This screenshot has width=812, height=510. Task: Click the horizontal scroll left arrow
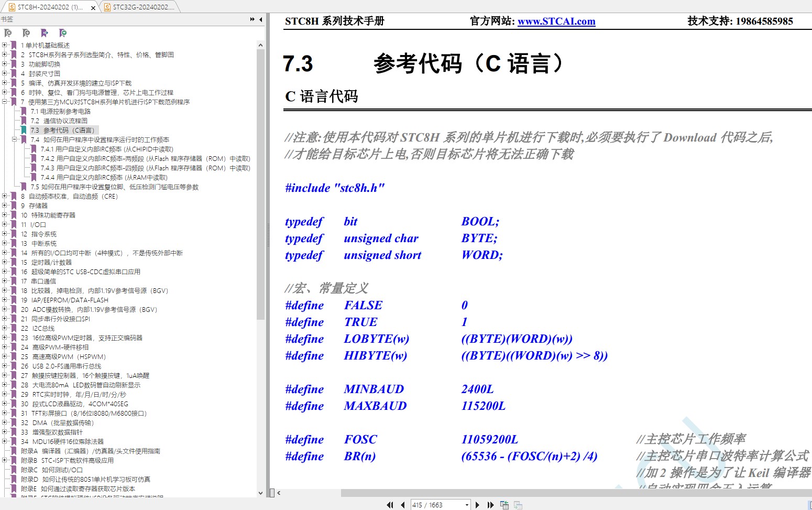[x=279, y=493]
